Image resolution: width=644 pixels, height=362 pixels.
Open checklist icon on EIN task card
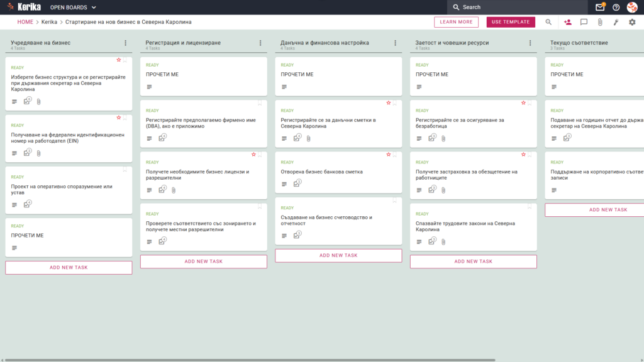(27, 153)
